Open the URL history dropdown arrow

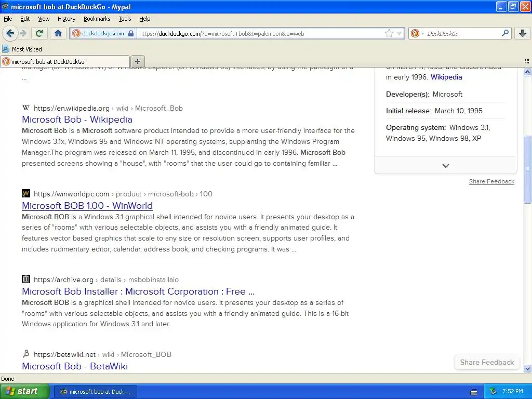click(x=400, y=33)
